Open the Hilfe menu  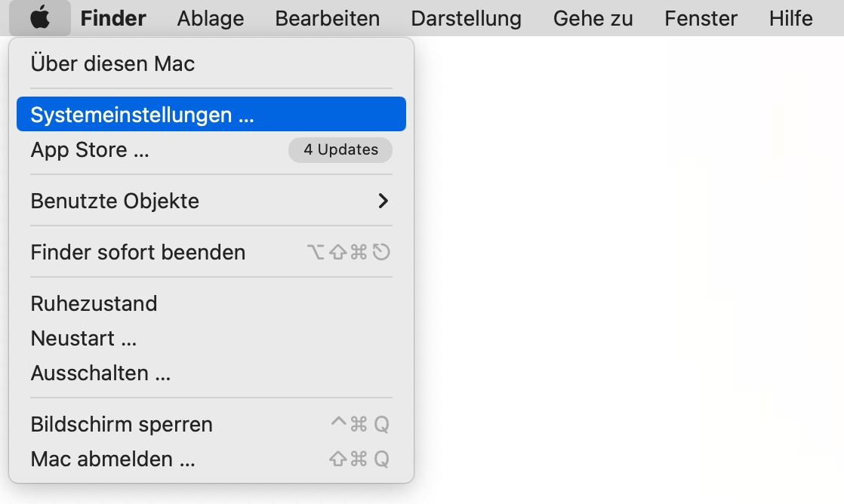[x=791, y=18]
